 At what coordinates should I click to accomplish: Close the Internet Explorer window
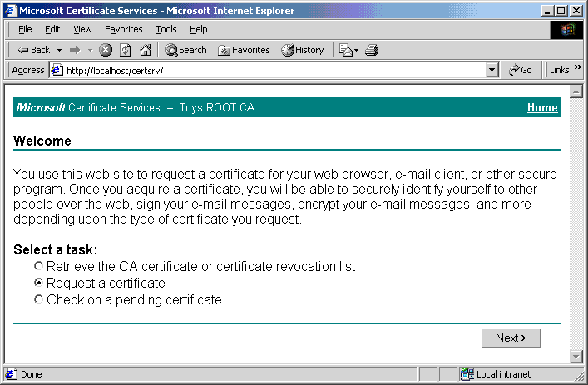coord(576,11)
